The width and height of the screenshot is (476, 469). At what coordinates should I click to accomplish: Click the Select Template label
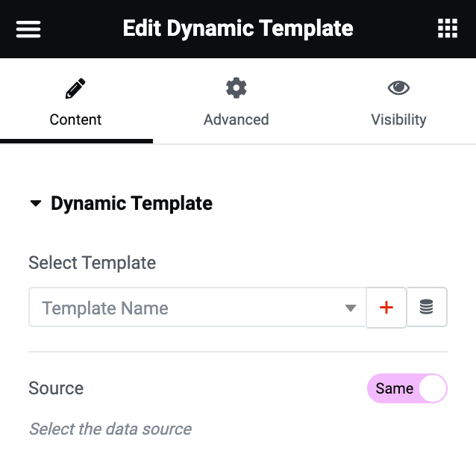point(92,263)
